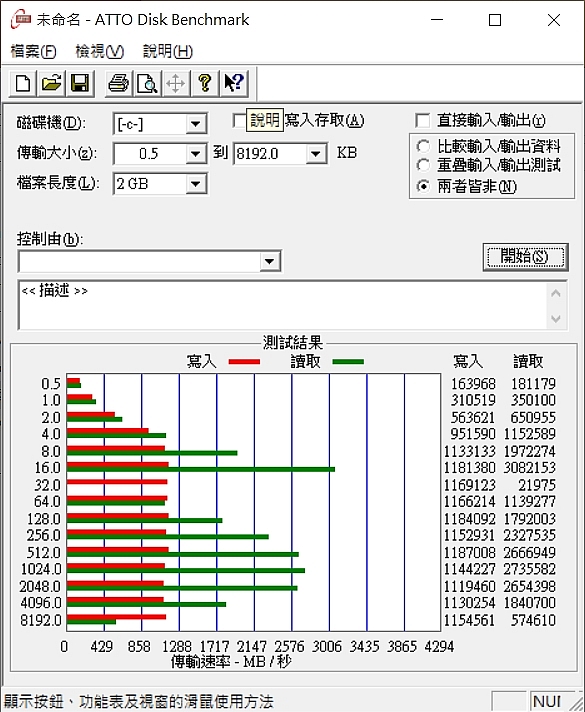The width and height of the screenshot is (585, 712).
Task: Click the ATTO application icon in title bar
Action: click(21, 20)
